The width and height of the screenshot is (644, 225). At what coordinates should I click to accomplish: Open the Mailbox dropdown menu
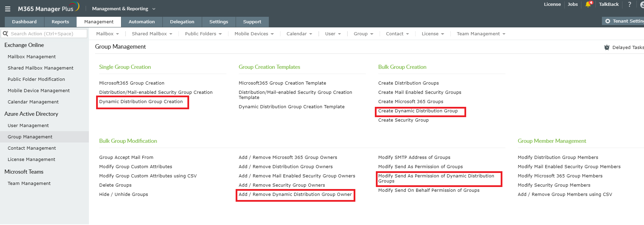107,34
